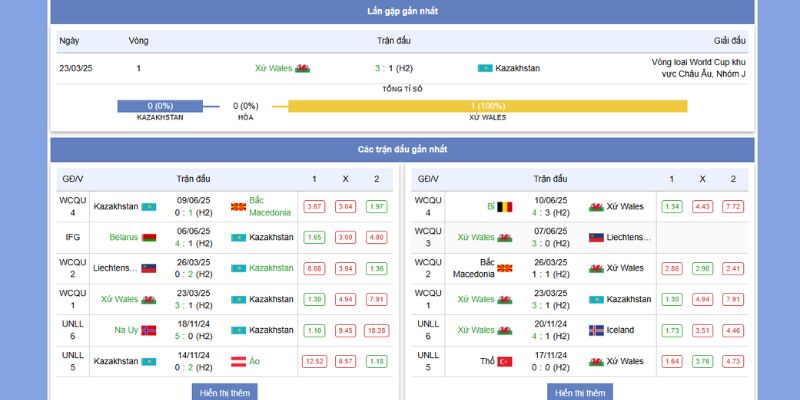800x400 pixels.
Task: Click the right table's Hiển thị thêm button
Action: [x=580, y=392]
